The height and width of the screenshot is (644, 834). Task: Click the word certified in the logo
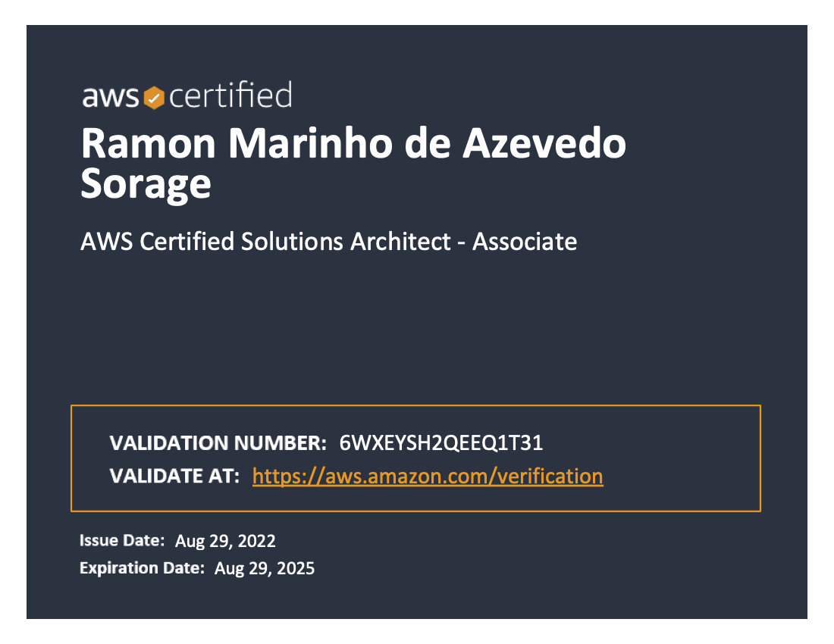(x=230, y=95)
